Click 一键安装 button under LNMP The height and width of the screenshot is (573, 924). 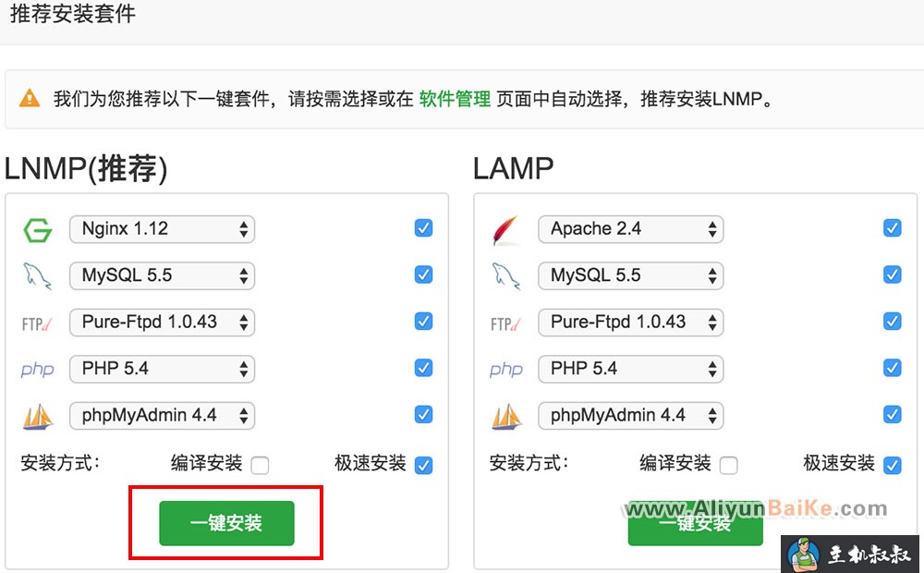[226, 523]
